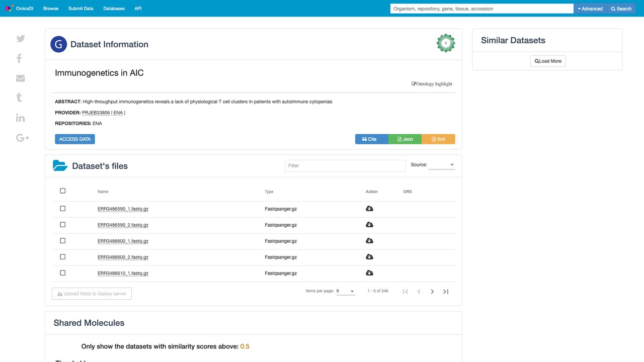Viewport: 644px width, 362px height.
Task: Share dataset on Google Plus
Action: 23,138
